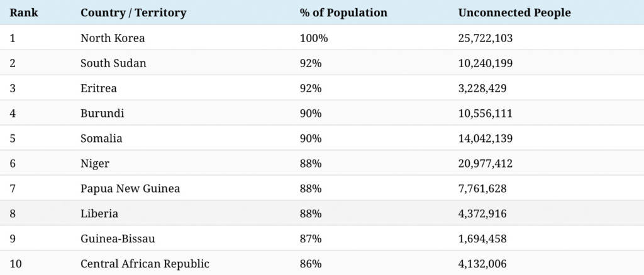The image size is (644, 275).
Task: Select the 25,722,103 unconnected people value
Action: click(486, 38)
